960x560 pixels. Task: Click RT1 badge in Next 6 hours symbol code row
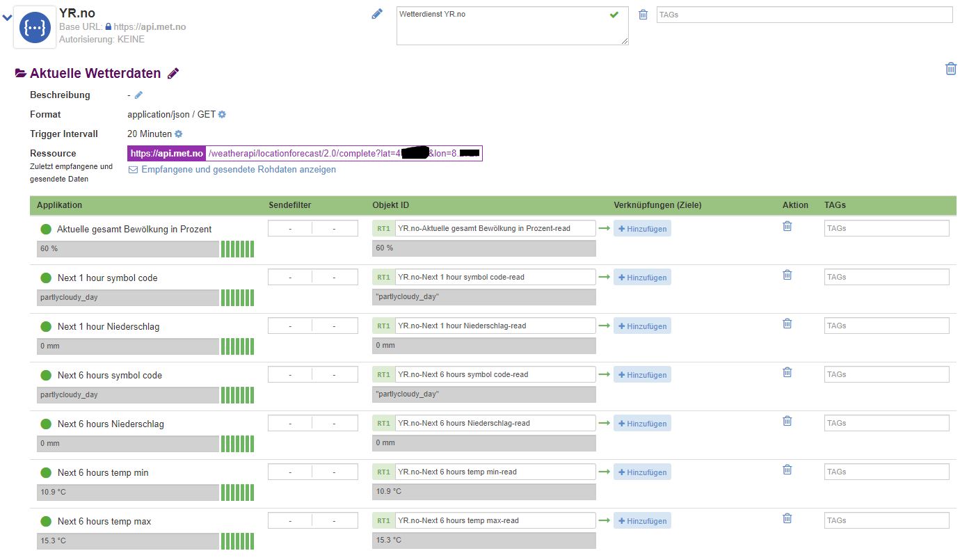click(x=383, y=374)
